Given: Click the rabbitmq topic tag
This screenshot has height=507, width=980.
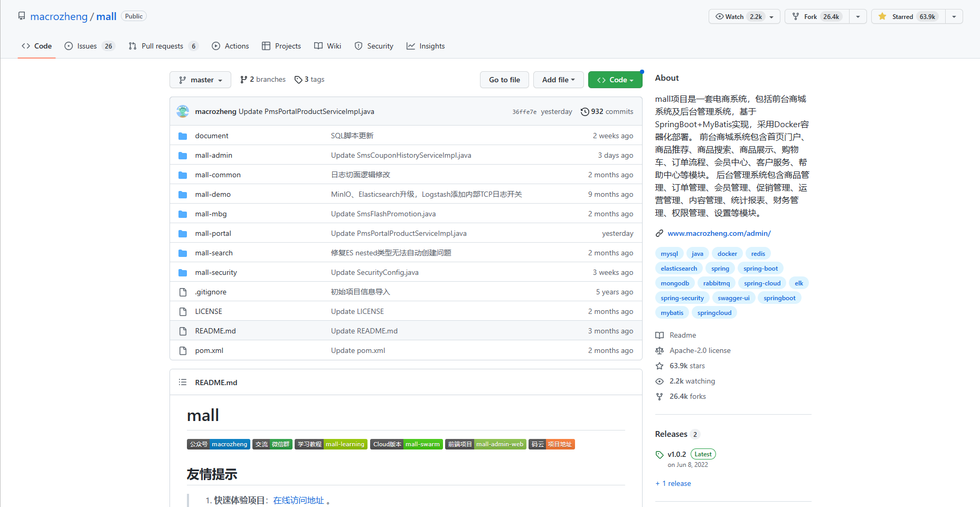Looking at the screenshot, I should click(717, 283).
